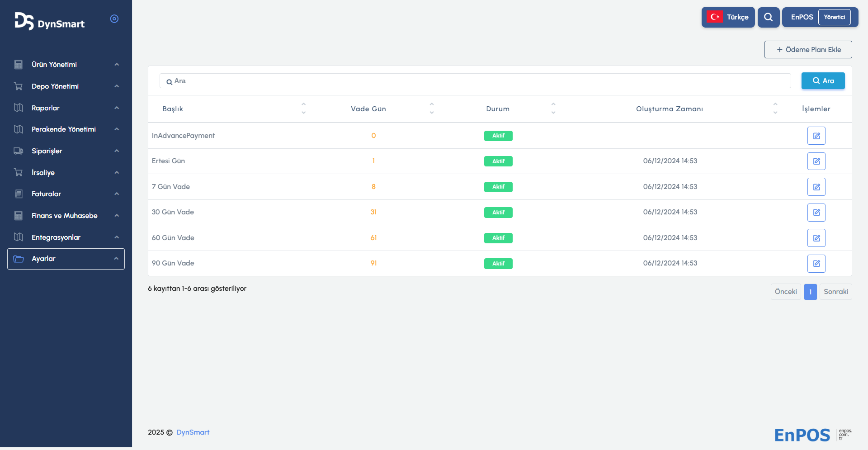Open the Raporlar menu item
The height and width of the screenshot is (450, 868).
46,108
